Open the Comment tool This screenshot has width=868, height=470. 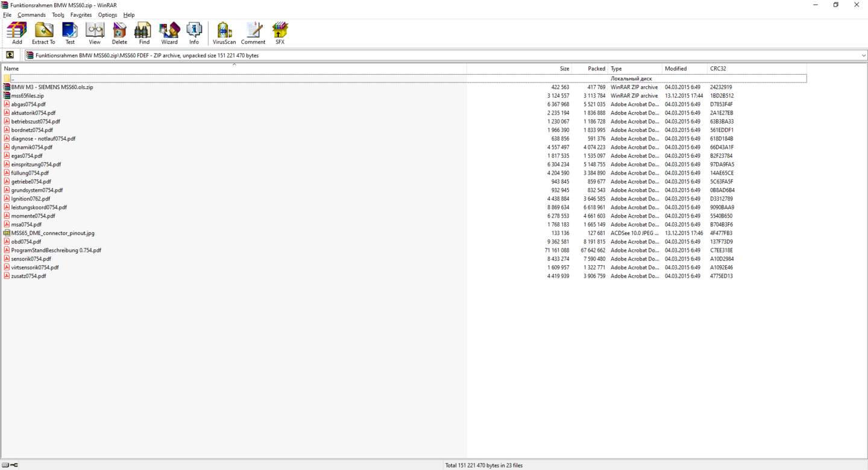(x=253, y=33)
